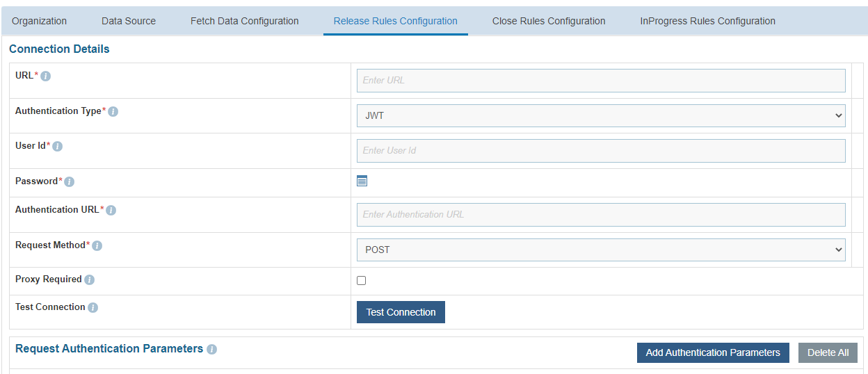
Task: Click the info icon next to URL
Action: coord(46,76)
